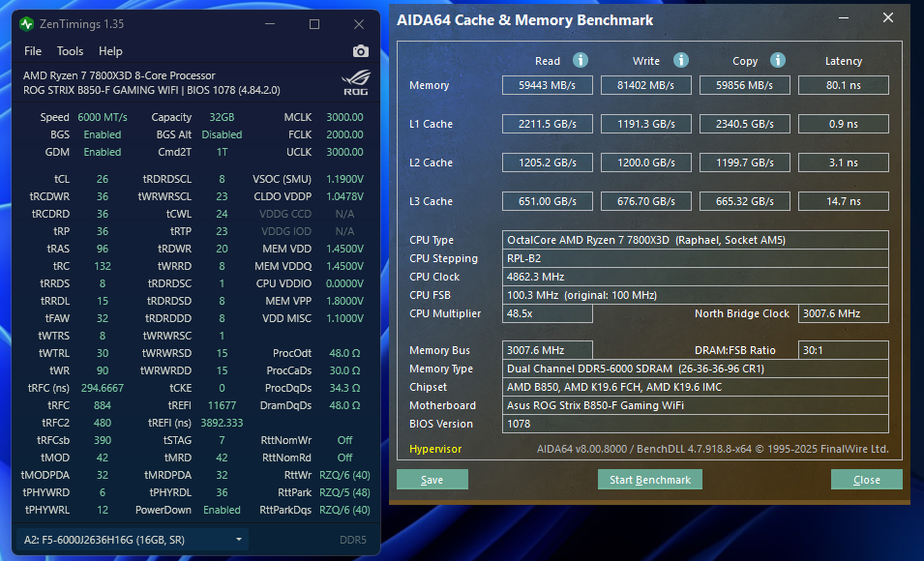The width and height of the screenshot is (924, 561).
Task: Click the Memory Read value 59443 MB/s
Action: click(548, 85)
